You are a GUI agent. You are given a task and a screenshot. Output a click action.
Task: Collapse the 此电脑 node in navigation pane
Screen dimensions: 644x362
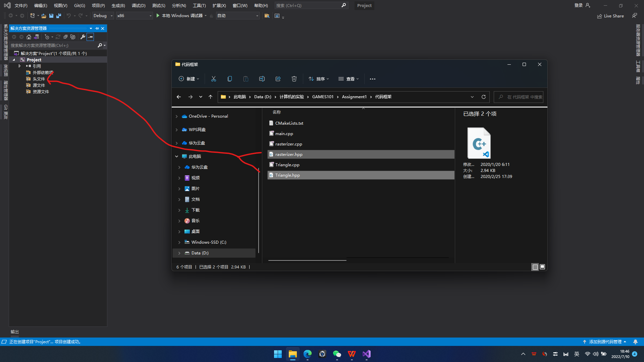[177, 157]
